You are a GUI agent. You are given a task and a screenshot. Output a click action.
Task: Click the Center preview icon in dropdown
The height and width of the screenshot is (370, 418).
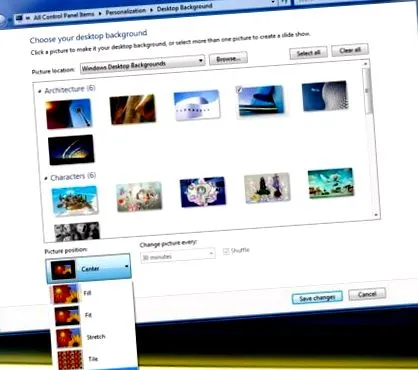pos(63,270)
